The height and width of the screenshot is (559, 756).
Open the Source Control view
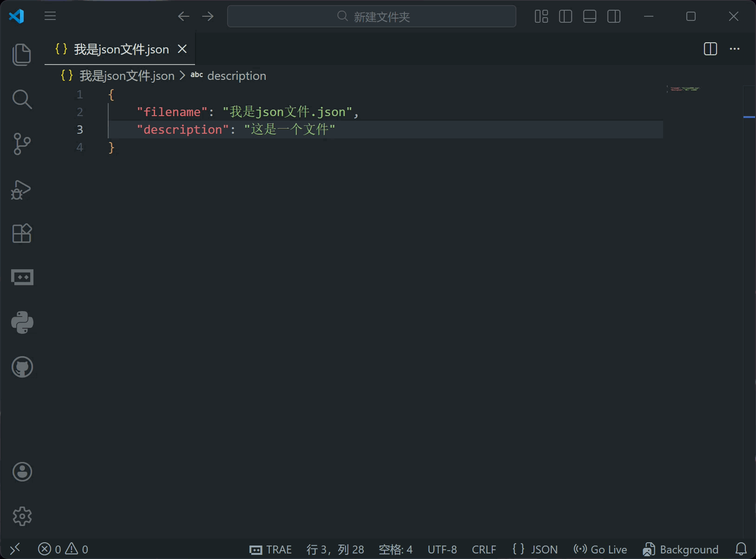click(x=22, y=144)
